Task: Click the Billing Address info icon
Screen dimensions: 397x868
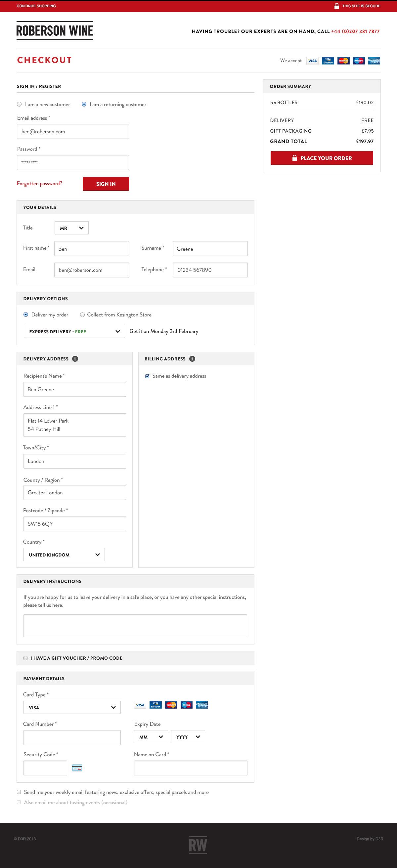Action: click(x=192, y=358)
